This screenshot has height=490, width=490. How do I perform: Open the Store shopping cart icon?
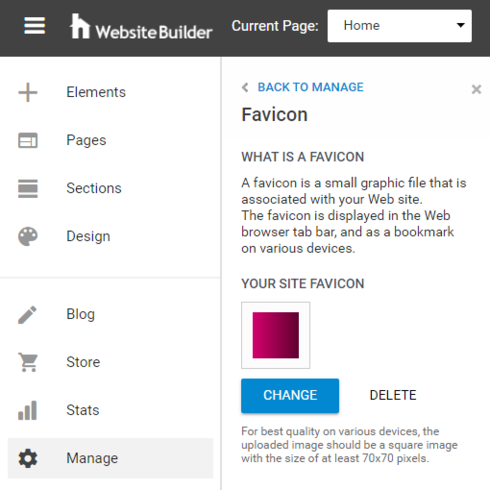click(x=28, y=362)
